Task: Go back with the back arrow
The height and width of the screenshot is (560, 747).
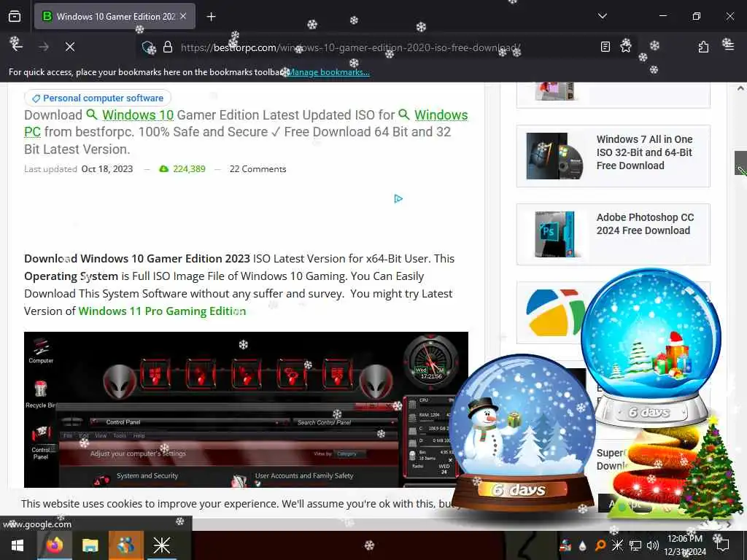Action: click(x=18, y=47)
